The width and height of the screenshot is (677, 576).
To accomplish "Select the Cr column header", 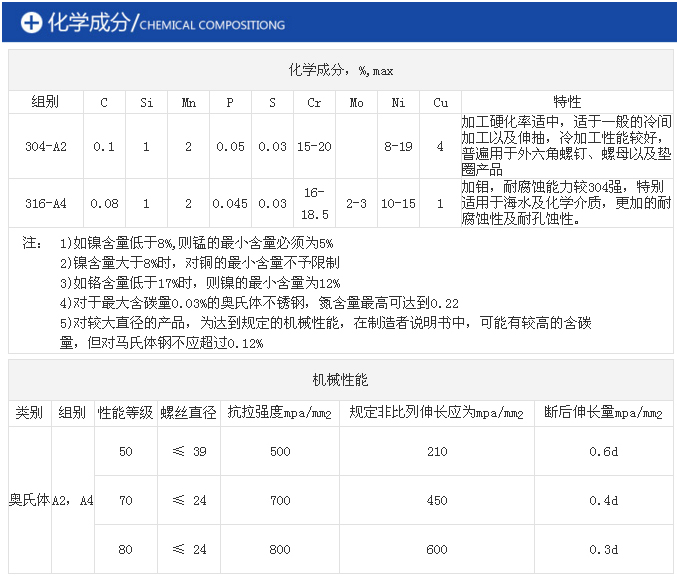I will click(x=314, y=102).
